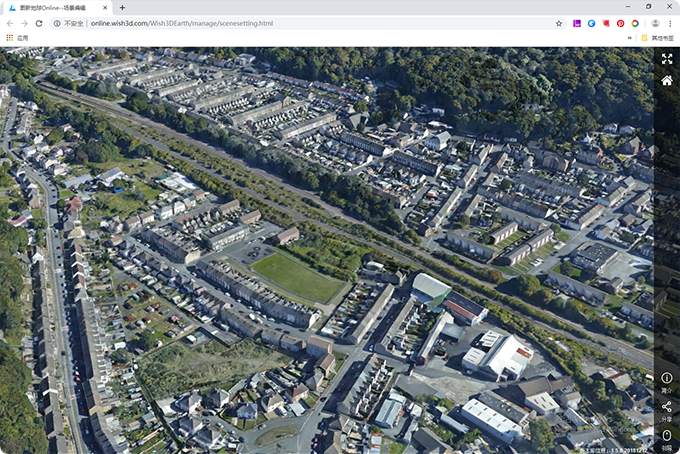Image resolution: width=680 pixels, height=454 pixels.
Task: Bookmark this page with the star icon
Action: [559, 23]
